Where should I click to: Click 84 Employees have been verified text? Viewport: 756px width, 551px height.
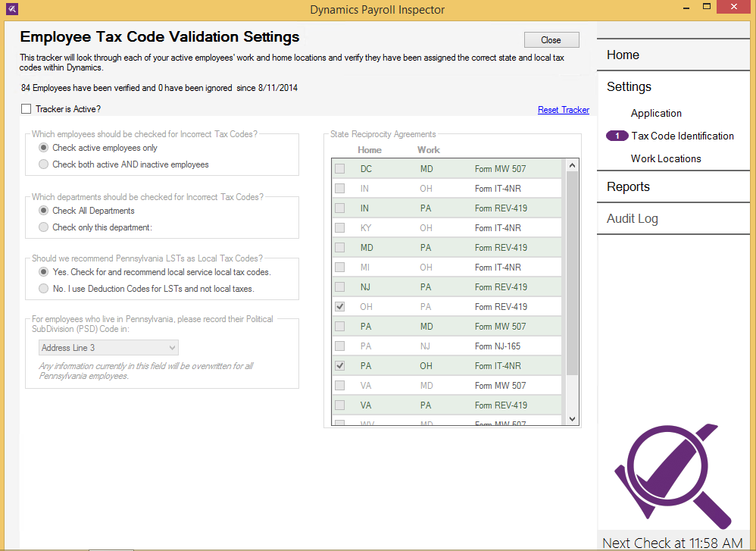[159, 88]
